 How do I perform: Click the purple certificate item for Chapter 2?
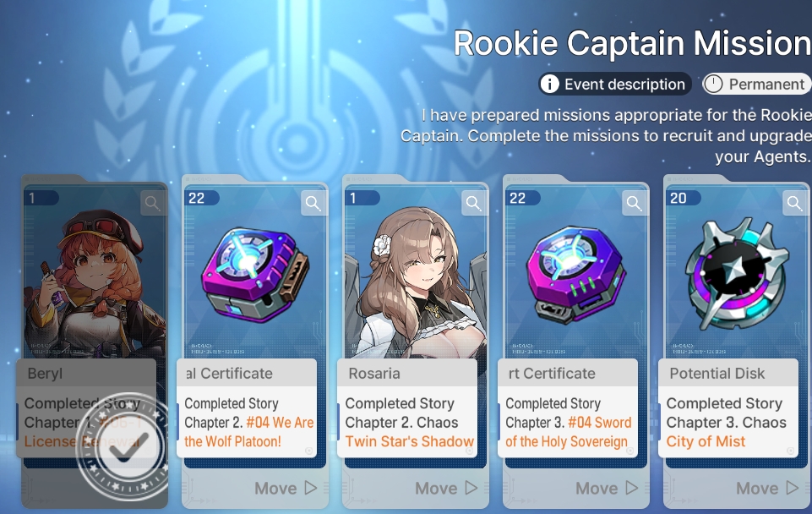click(x=255, y=274)
